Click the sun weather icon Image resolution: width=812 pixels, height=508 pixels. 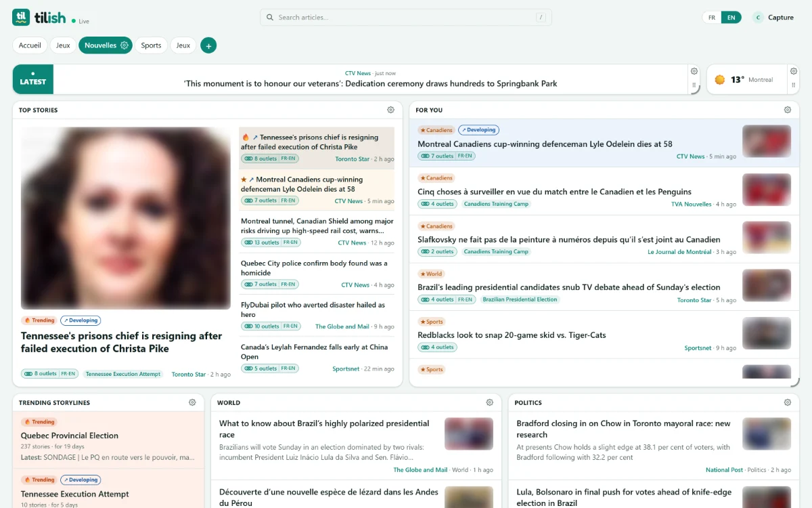click(720, 80)
